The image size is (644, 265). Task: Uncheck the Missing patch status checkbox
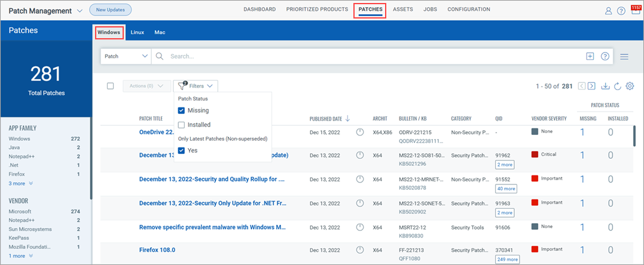pyautogui.click(x=182, y=110)
